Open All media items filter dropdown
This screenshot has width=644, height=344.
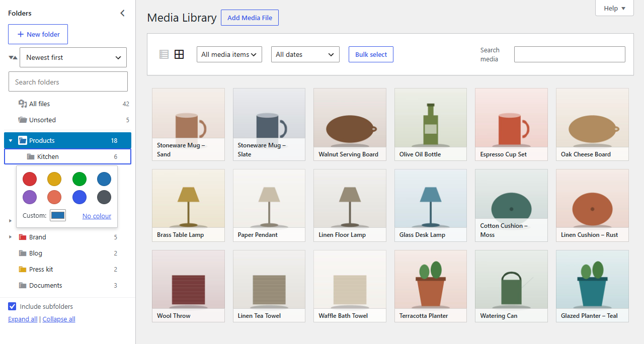pos(229,54)
